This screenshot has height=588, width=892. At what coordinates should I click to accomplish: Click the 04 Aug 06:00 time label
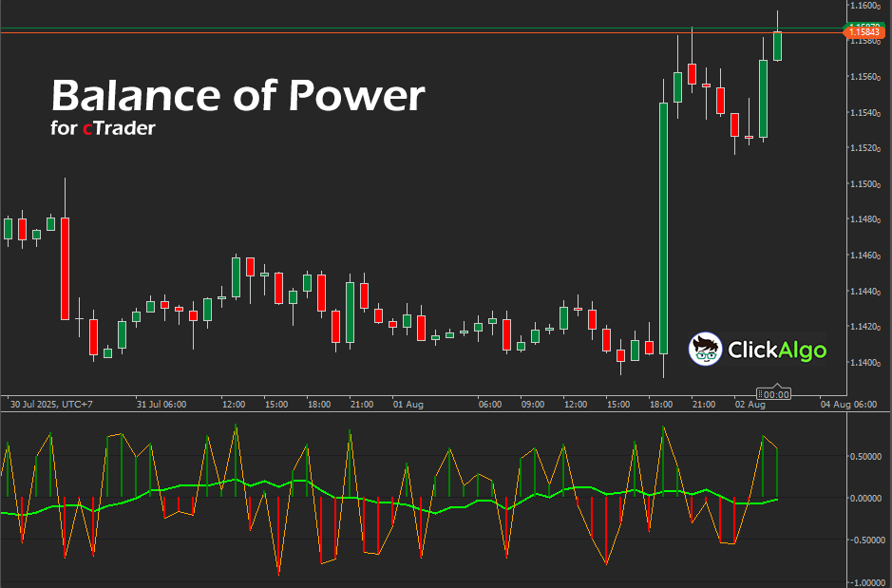point(848,405)
